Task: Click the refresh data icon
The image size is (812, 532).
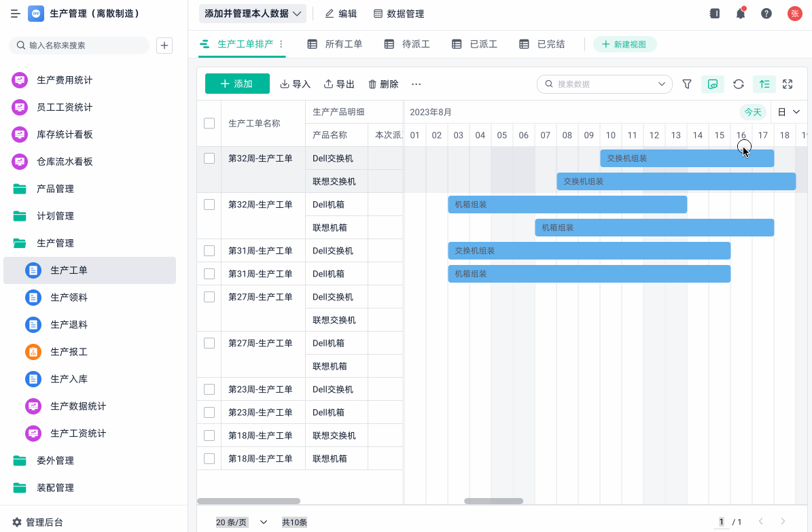Action: click(739, 84)
